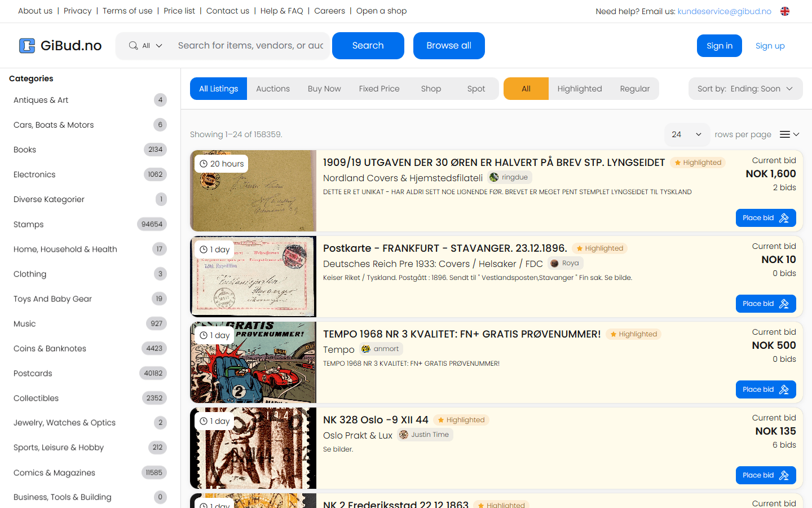Open the Stamps category
The image size is (812, 508).
(x=90, y=224)
